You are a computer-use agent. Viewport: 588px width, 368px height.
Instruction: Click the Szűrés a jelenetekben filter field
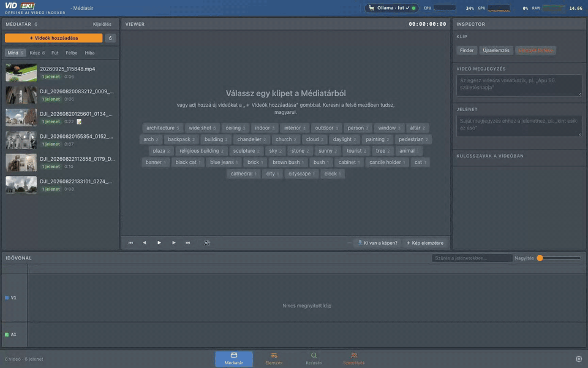point(472,258)
